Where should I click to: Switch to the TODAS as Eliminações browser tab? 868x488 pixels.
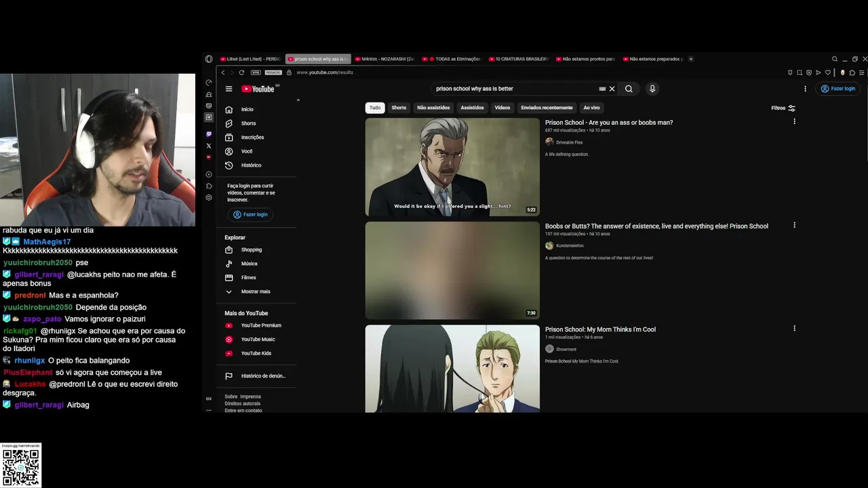452,59
